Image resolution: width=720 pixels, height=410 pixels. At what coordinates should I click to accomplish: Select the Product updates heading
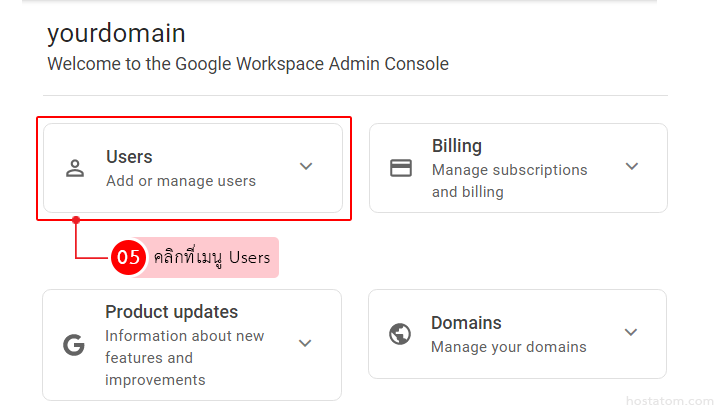171,312
